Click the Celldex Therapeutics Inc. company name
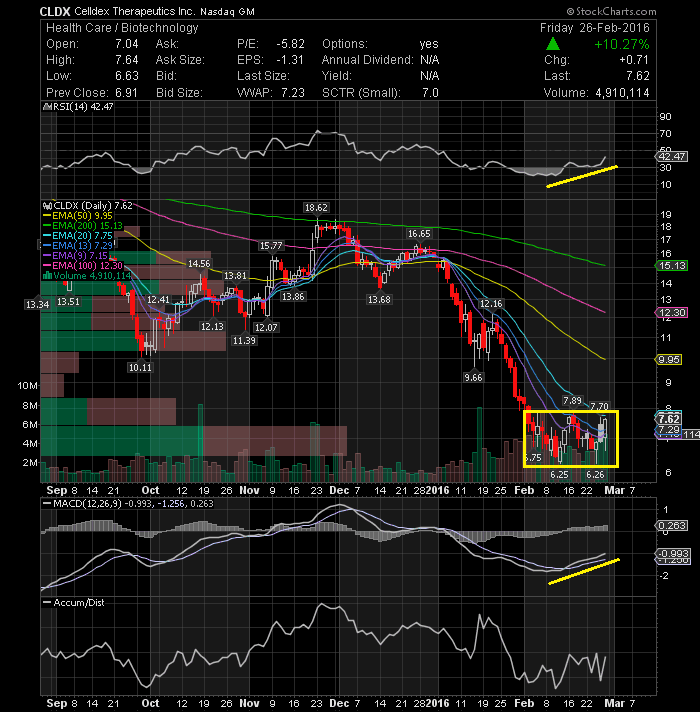The image size is (700, 712). pyautogui.click(x=135, y=11)
